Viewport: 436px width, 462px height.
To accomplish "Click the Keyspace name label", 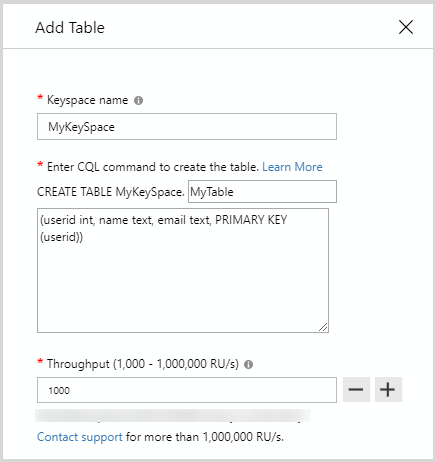I will (87, 100).
